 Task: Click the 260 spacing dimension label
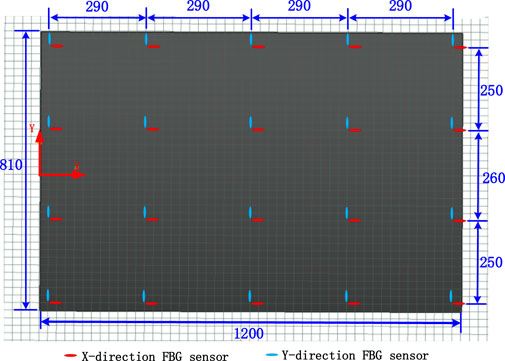click(494, 178)
